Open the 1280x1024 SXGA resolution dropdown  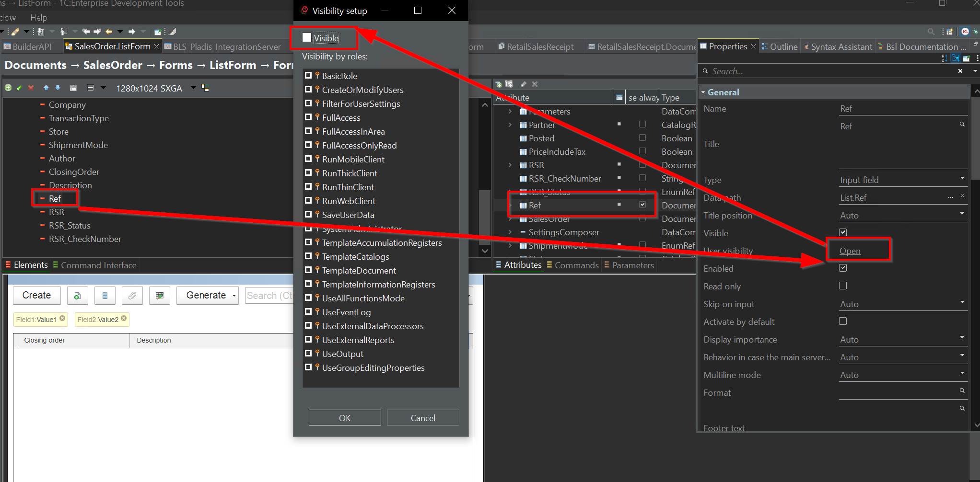pos(193,88)
